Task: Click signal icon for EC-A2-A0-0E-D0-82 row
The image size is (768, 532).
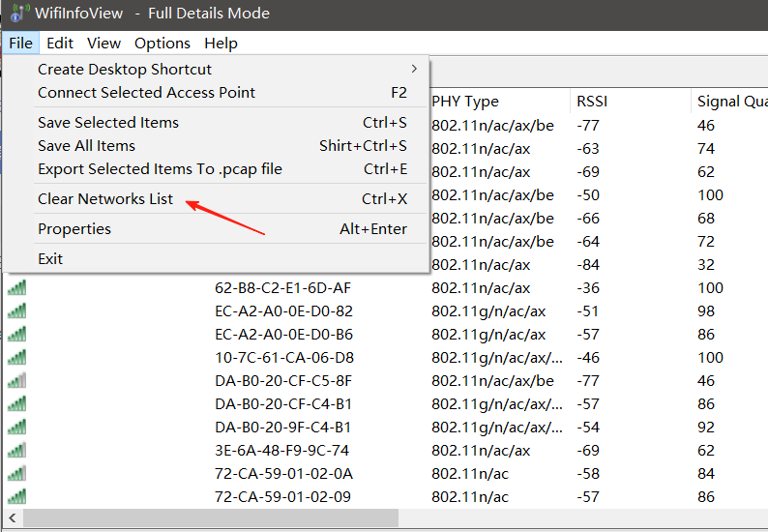Action: click(17, 310)
